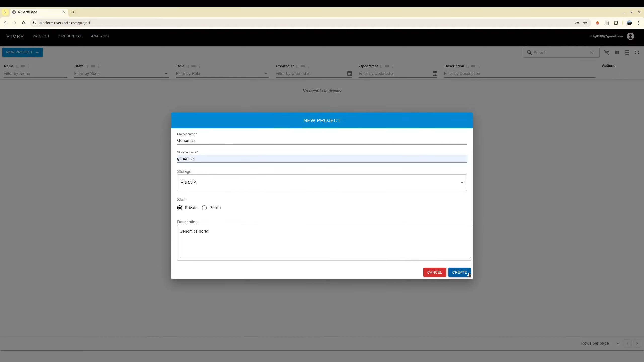Click into the Description text area
Viewport: 644px width, 362px height.
324,241
